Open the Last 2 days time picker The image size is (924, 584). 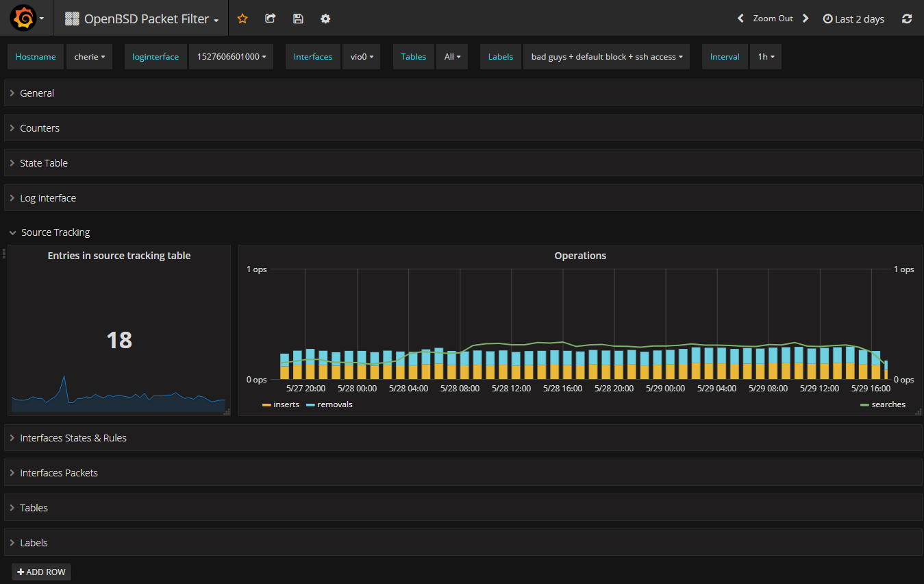coord(853,19)
